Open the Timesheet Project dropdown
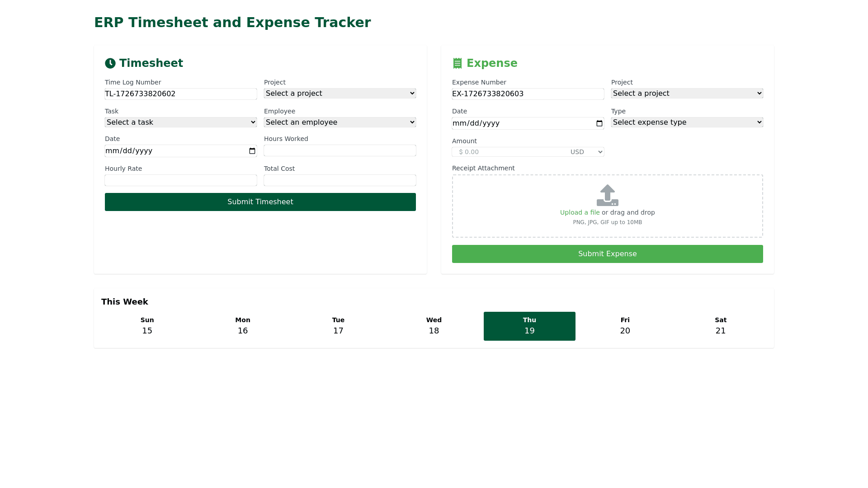The image size is (868, 488). 340,94
